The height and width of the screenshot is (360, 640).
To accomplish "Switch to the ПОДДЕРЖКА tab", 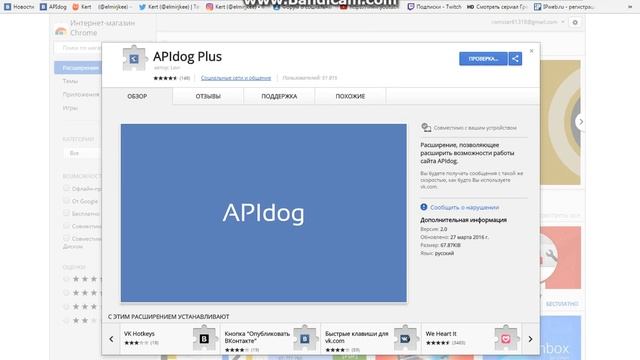I will (x=279, y=96).
